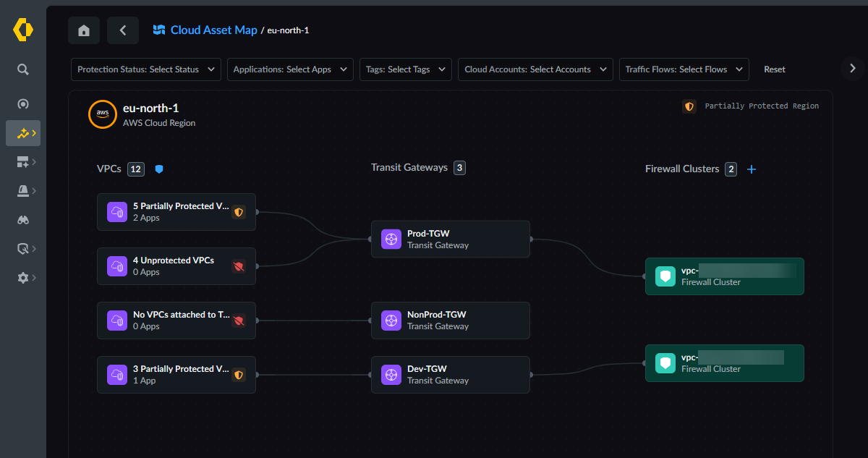Click the home icon button

pyautogui.click(x=84, y=30)
